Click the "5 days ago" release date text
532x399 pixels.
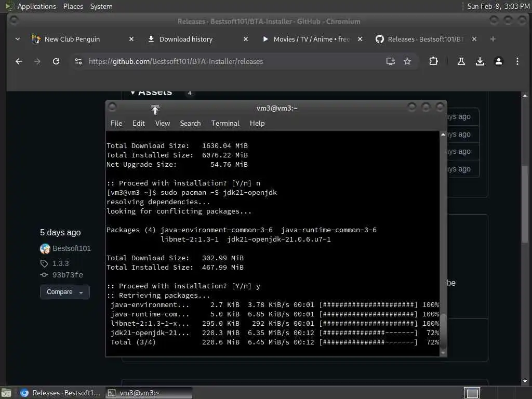(60, 232)
